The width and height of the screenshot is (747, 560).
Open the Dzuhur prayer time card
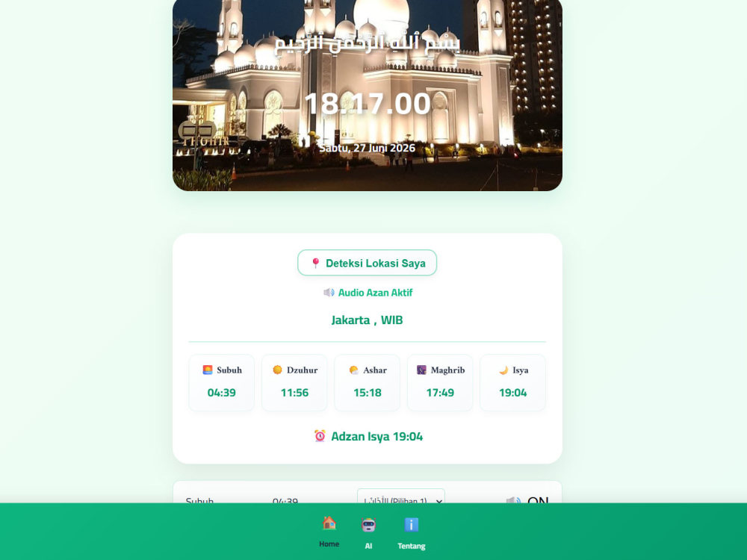pyautogui.click(x=294, y=382)
